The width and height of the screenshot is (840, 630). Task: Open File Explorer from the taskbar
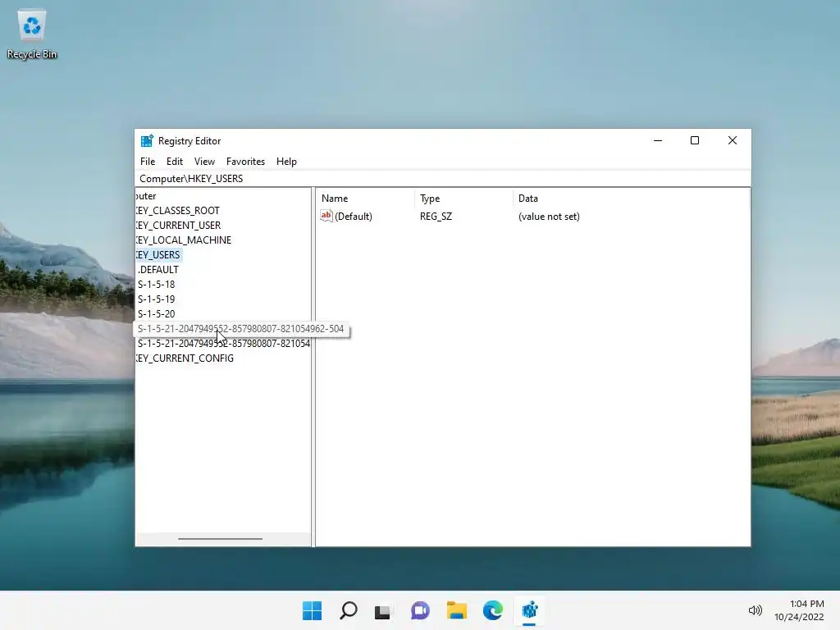[457, 610]
